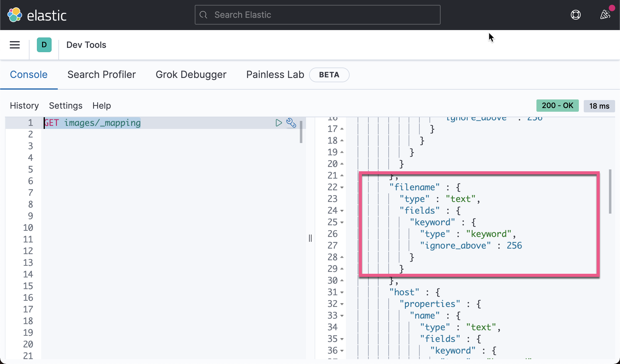Collapse the keyword block on line 25
Image resolution: width=620 pixels, height=364 pixels.
pos(342,222)
